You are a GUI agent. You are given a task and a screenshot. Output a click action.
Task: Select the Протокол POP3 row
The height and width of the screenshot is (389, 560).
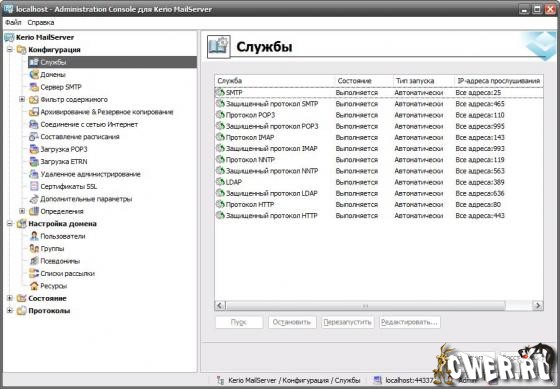[x=379, y=115]
